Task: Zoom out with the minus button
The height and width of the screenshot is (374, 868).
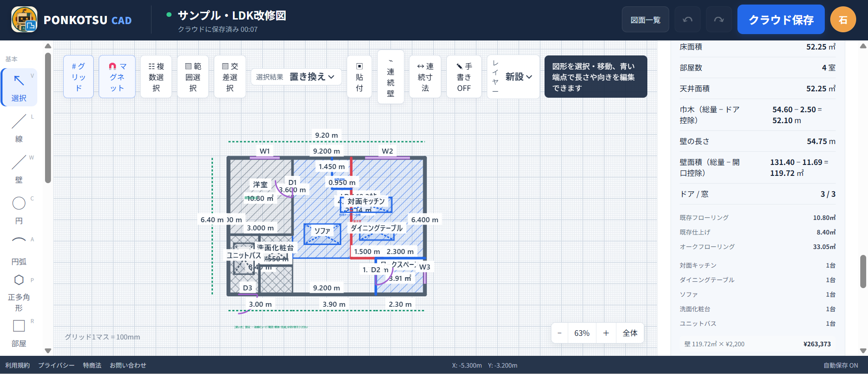Action: (560, 333)
